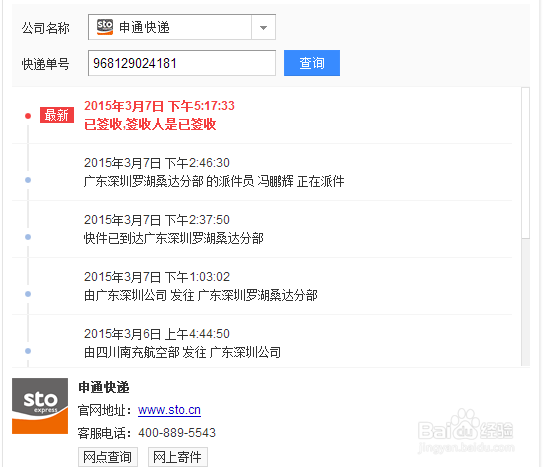Select timeline dot for 下午2:37:50 entry

point(28,237)
